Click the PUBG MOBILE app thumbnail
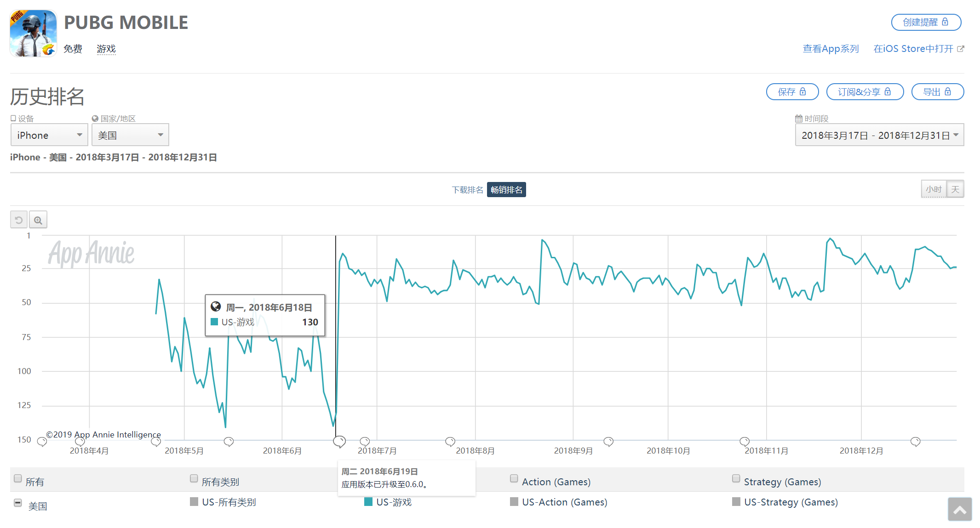Screen dimensions: 980x528 point(34,34)
